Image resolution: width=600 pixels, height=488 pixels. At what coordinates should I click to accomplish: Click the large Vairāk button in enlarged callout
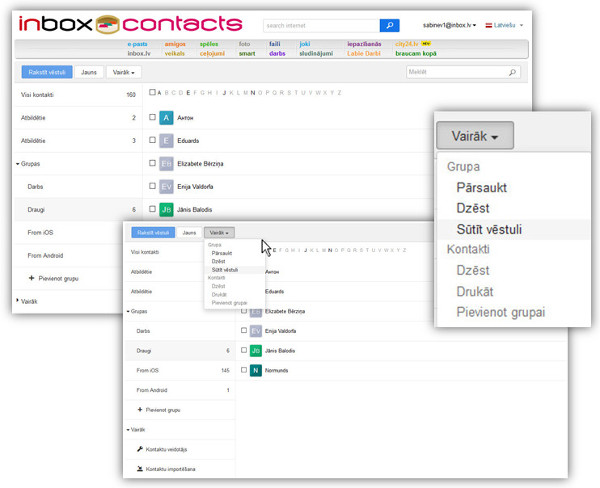[475, 135]
